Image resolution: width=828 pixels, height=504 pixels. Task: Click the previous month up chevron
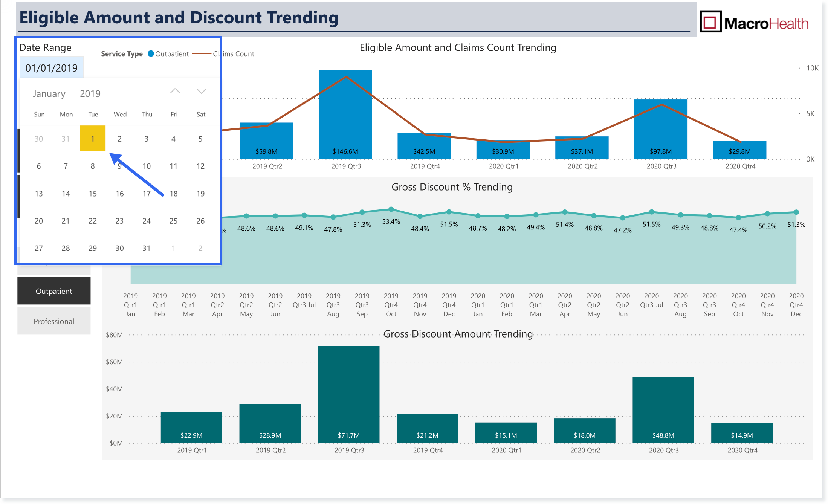[x=175, y=91]
